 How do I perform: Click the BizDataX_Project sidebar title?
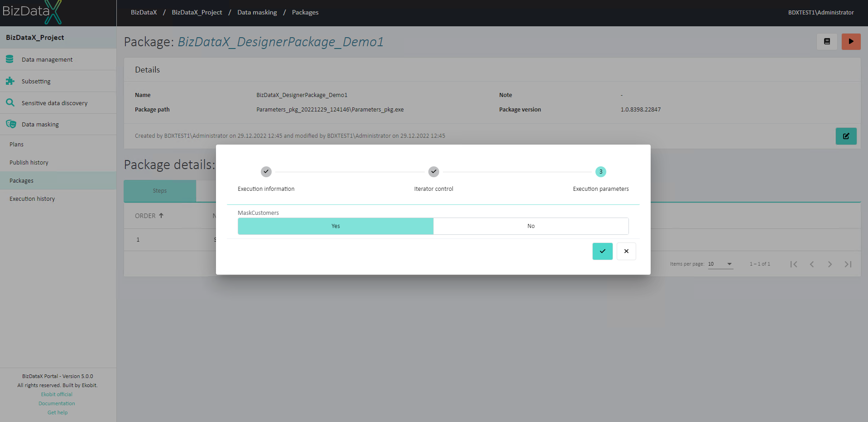(35, 38)
